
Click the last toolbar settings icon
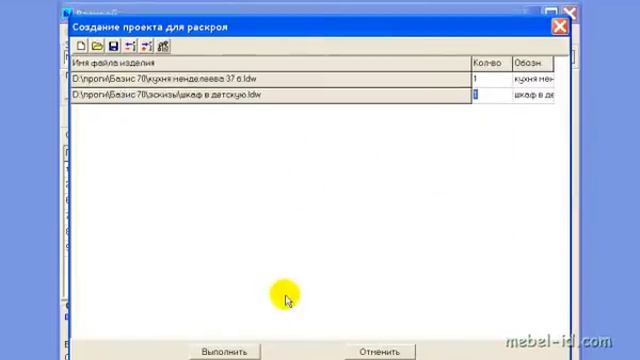point(163,46)
